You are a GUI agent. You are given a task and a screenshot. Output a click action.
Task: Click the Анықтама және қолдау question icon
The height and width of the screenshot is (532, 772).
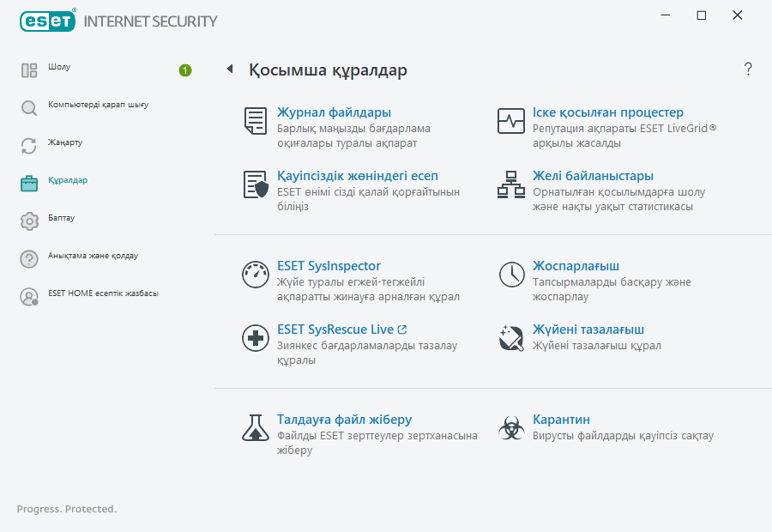coord(29,259)
